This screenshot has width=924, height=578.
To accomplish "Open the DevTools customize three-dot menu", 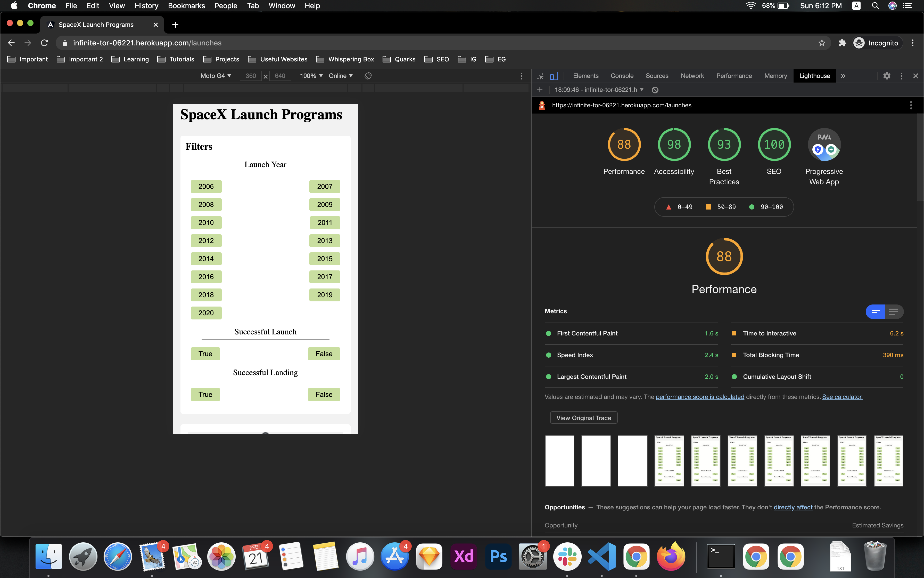I will pos(902,76).
